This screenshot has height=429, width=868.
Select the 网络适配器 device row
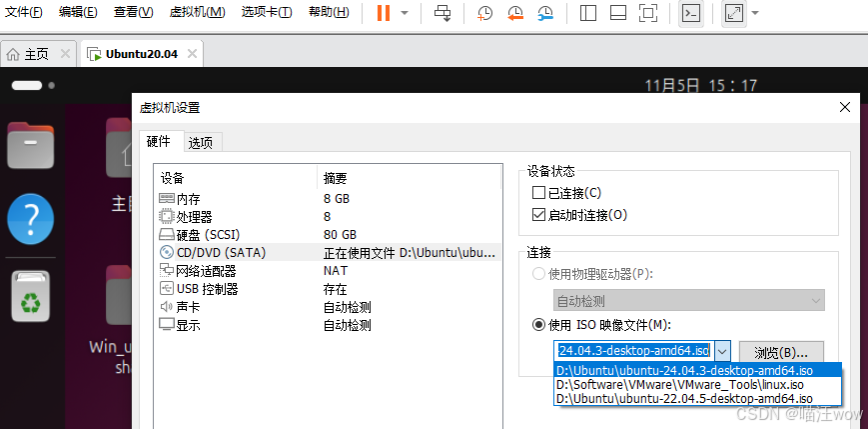click(328, 271)
